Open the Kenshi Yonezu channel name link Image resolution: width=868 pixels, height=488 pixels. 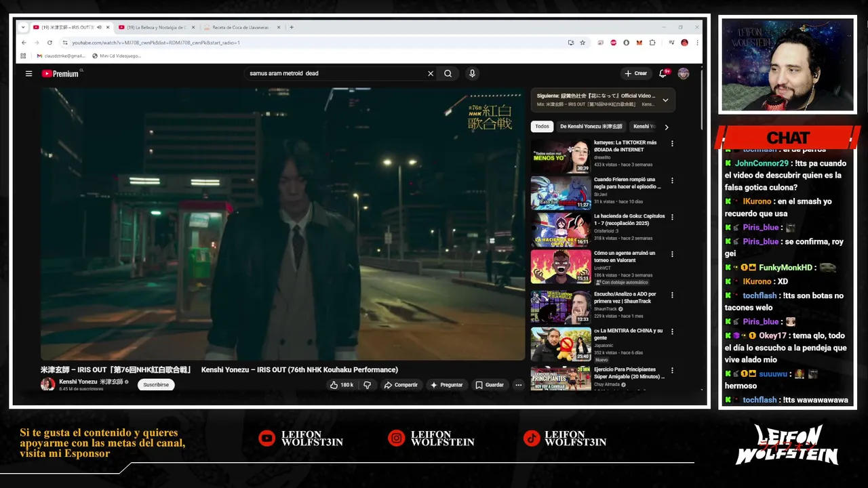tap(91, 382)
